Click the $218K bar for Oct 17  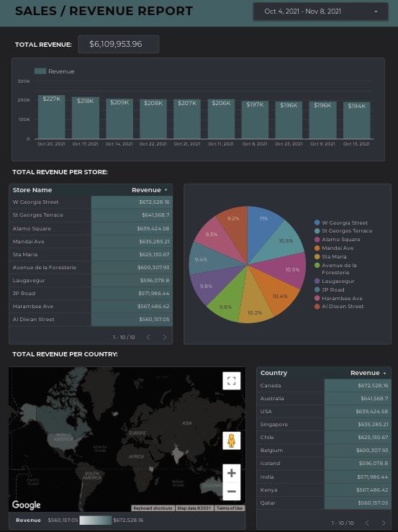pos(86,117)
